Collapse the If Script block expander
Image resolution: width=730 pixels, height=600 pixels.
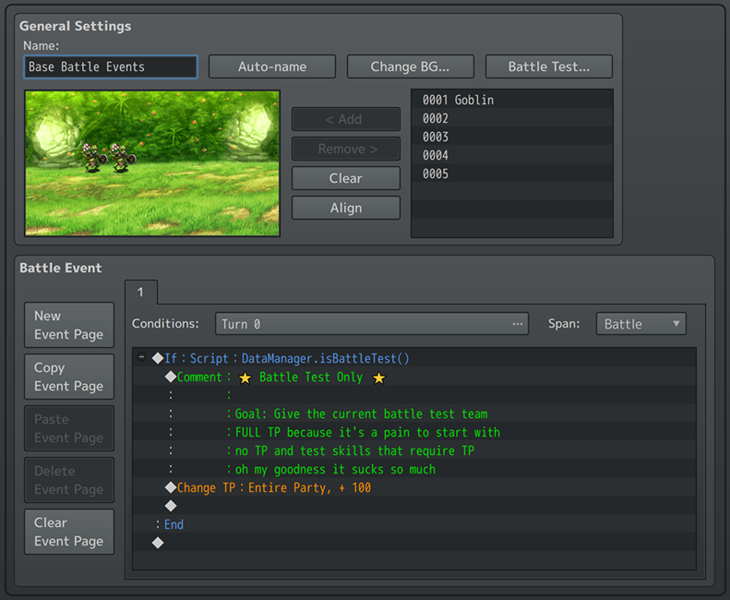point(142,358)
